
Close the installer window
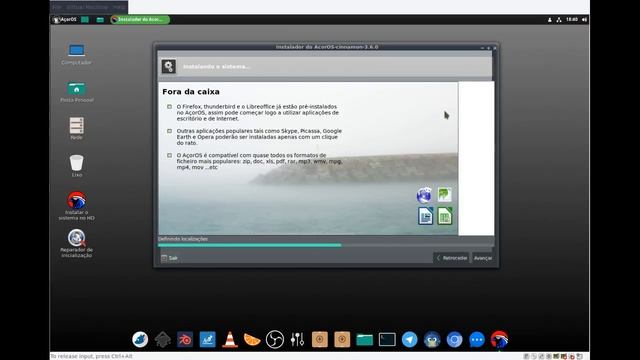(495, 48)
